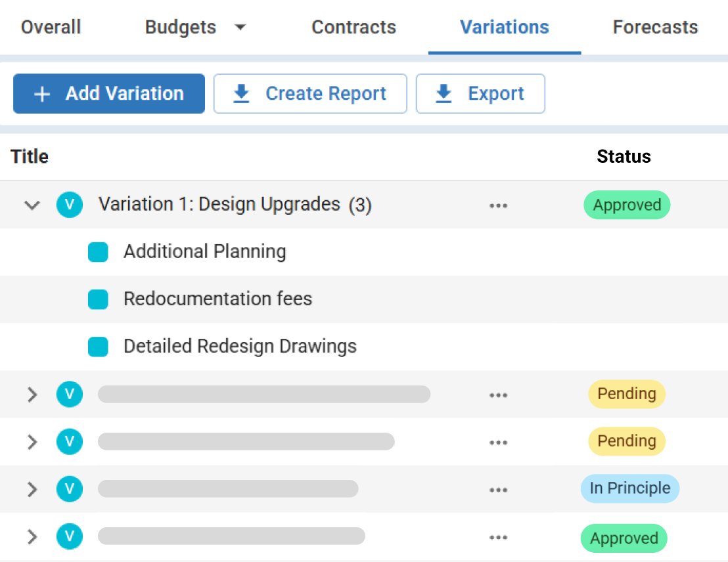Open the Budgets dropdown arrow
Viewport: 728px width, 562px height.
click(x=240, y=27)
